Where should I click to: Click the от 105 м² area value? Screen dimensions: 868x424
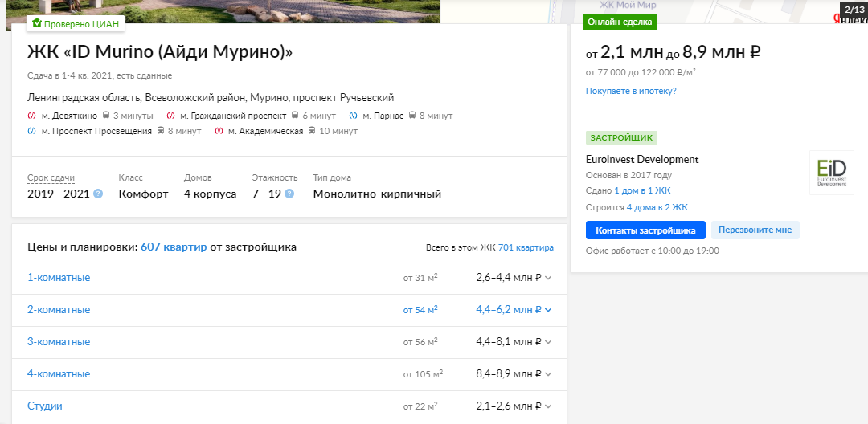pyautogui.click(x=424, y=374)
